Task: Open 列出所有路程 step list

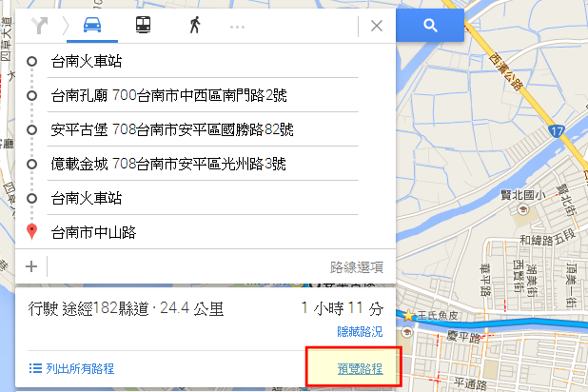Action: coord(71,368)
